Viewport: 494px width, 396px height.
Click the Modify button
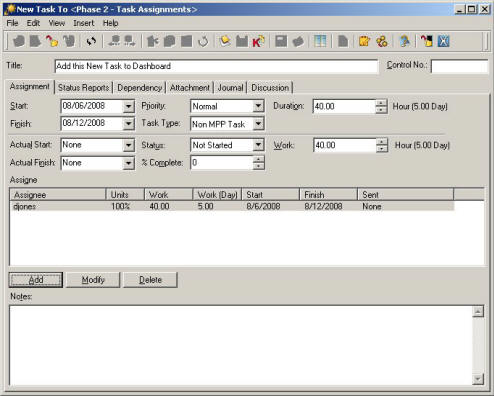(x=93, y=280)
